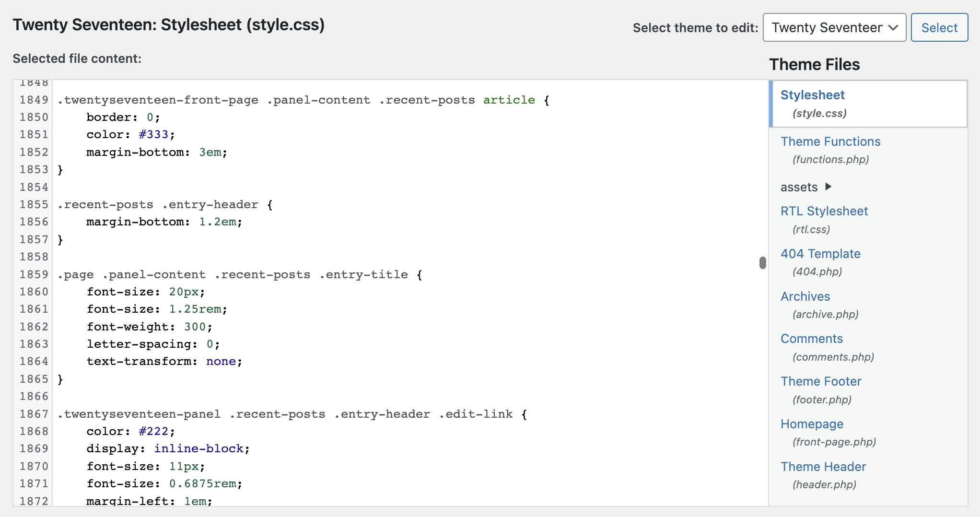The image size is (980, 517).
Task: Open the Homepage front-page.php file
Action: 811,424
